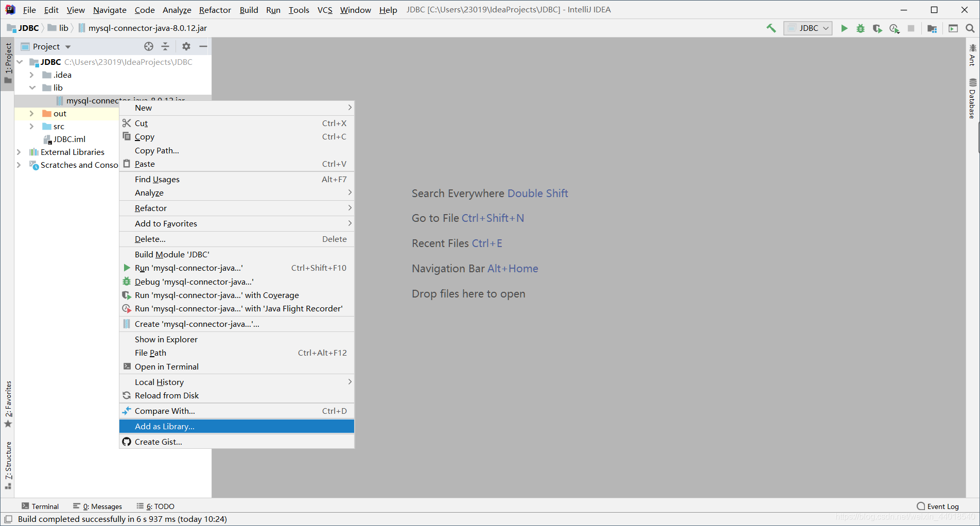Open the Z: Structure side tab
The width and height of the screenshot is (980, 526).
tap(8, 465)
